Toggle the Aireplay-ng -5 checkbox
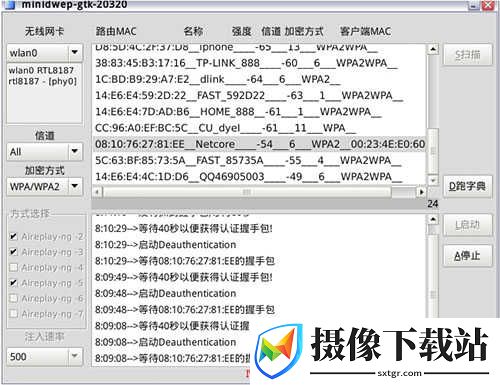This screenshot has height=385, width=500. point(13,283)
